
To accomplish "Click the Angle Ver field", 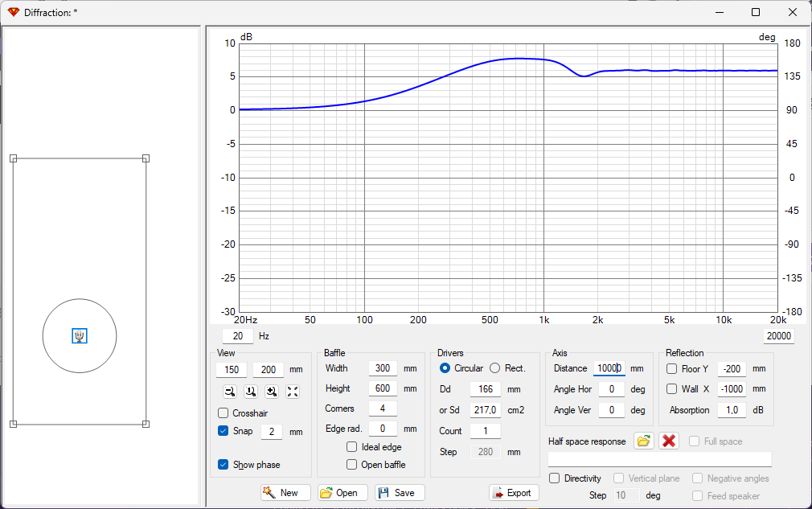I will (x=612, y=410).
